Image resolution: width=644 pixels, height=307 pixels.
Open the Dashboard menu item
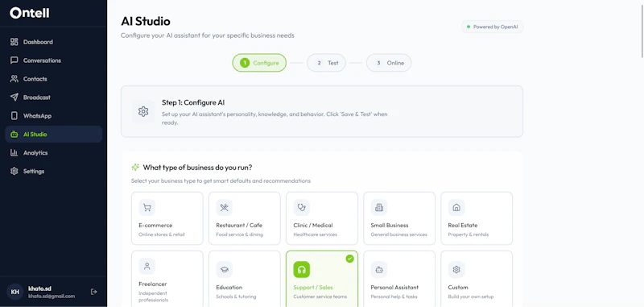53,42
